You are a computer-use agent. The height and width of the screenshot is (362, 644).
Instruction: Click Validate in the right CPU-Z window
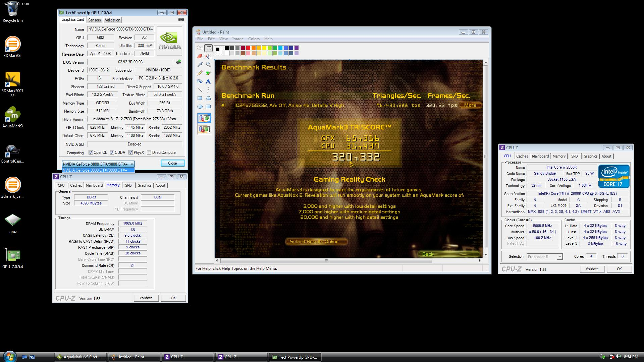[592, 269]
